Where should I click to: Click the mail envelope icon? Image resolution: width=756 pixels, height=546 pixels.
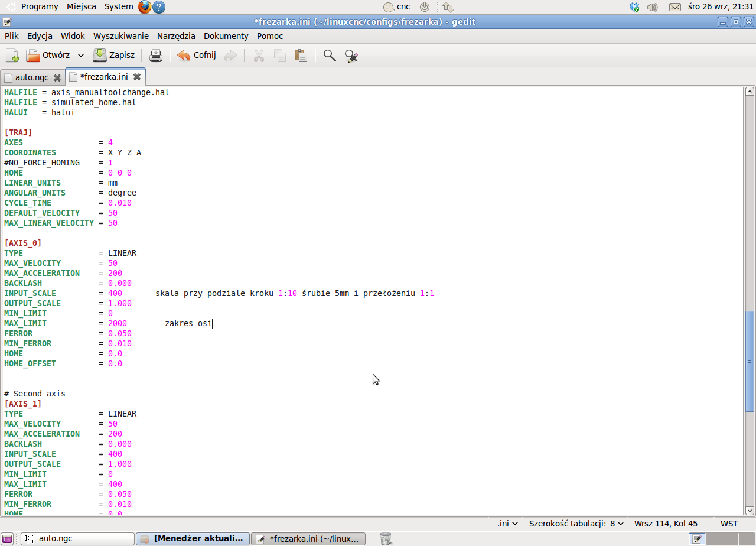pos(674,7)
